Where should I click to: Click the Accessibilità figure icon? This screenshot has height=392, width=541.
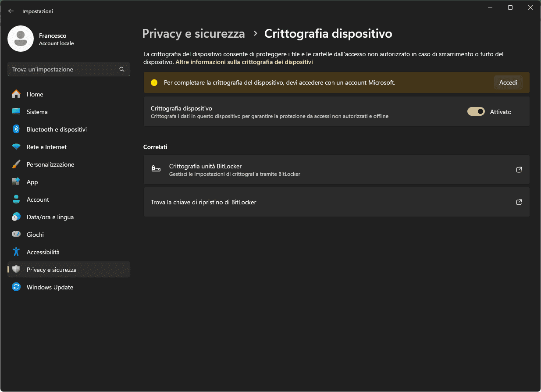tap(16, 252)
